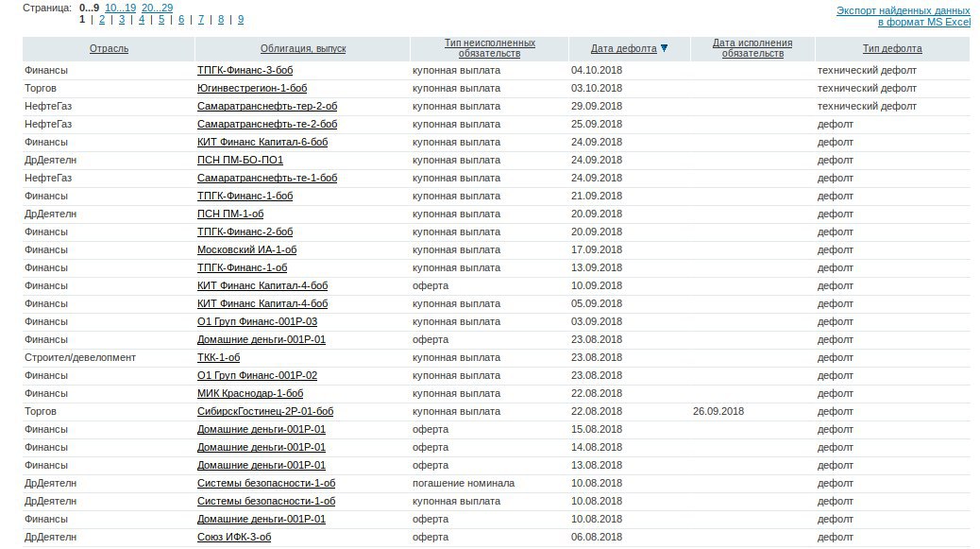Open page 6 of results
The image size is (980, 549).
pyautogui.click(x=181, y=20)
